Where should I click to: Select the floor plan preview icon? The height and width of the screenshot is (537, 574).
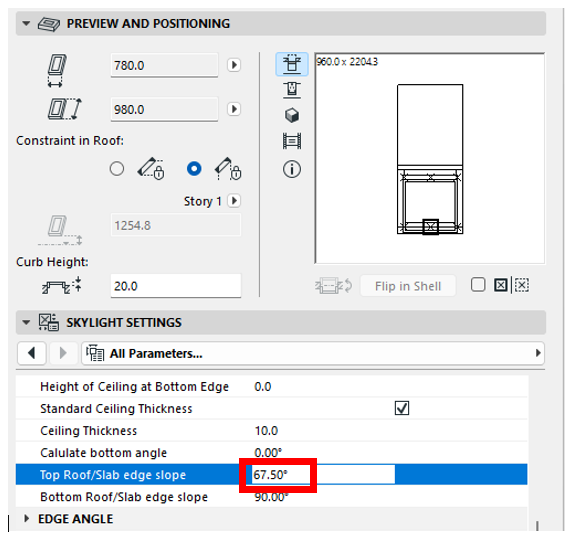(x=292, y=64)
